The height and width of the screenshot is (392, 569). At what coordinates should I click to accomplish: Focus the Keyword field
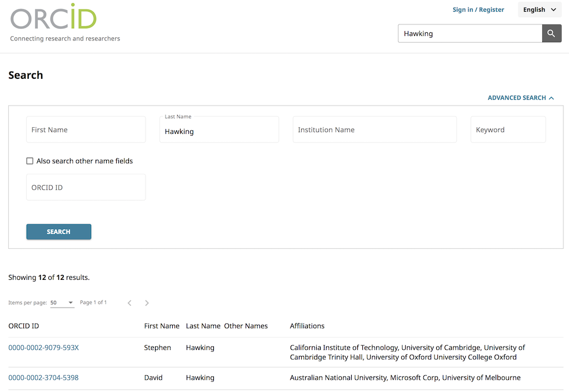click(x=508, y=129)
